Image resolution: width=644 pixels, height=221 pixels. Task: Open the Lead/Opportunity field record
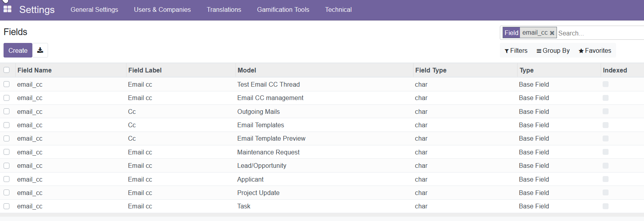click(262, 166)
